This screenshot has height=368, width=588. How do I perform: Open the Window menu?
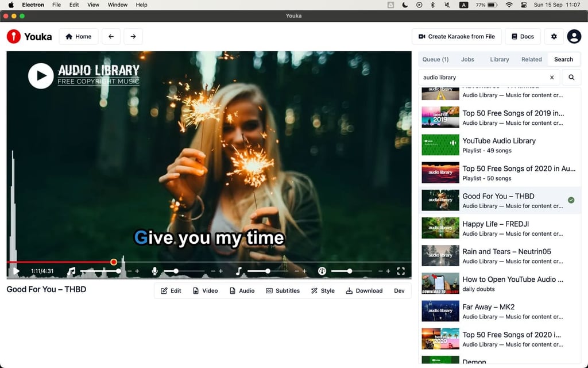pyautogui.click(x=117, y=5)
